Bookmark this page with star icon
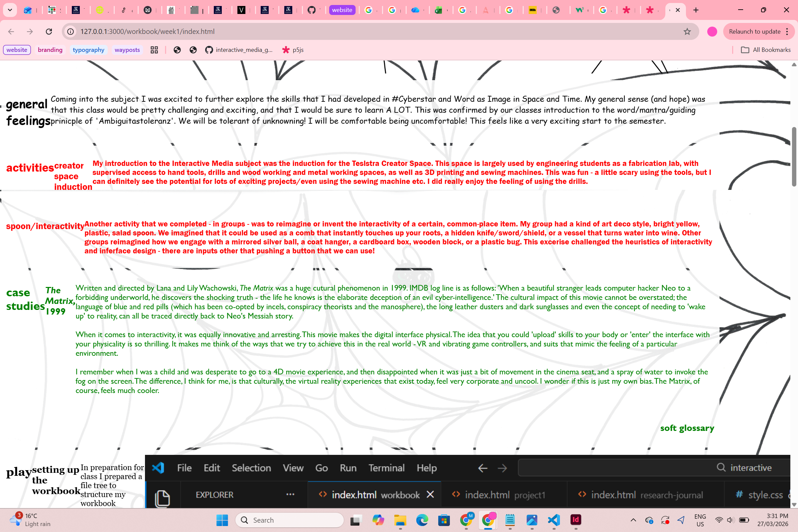 tap(687, 32)
